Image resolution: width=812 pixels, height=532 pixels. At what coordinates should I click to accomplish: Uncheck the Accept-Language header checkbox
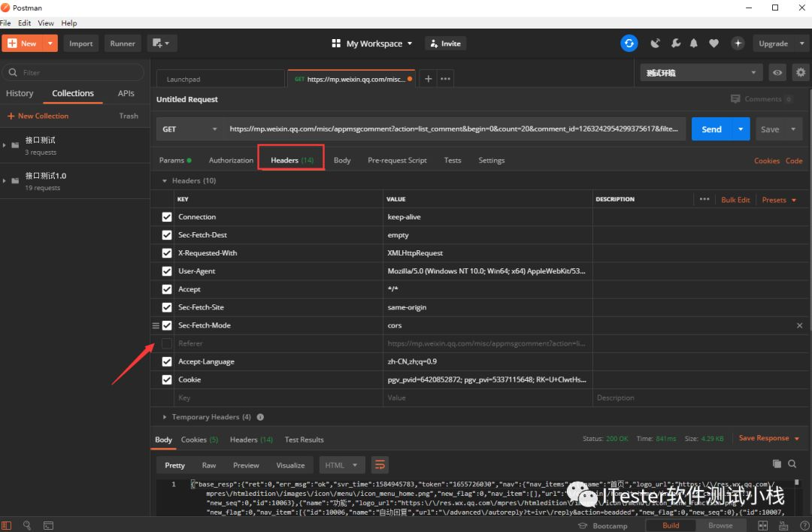(167, 361)
